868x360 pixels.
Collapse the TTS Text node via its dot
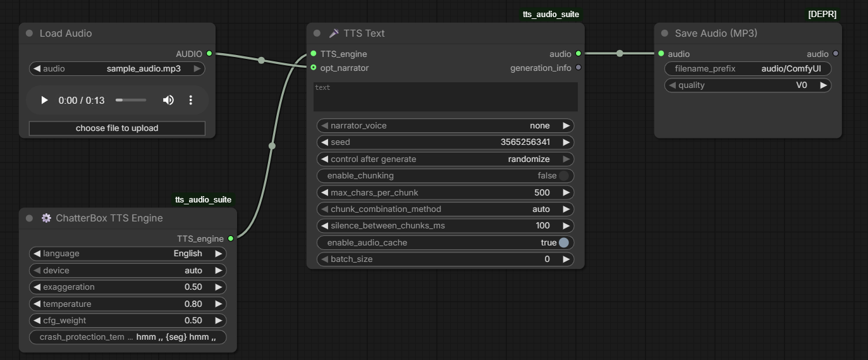[317, 33]
